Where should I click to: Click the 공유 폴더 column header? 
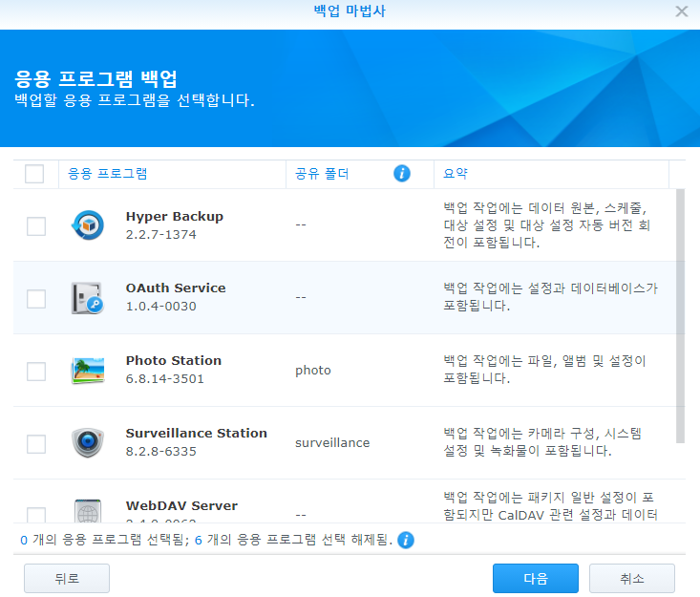(x=360, y=174)
